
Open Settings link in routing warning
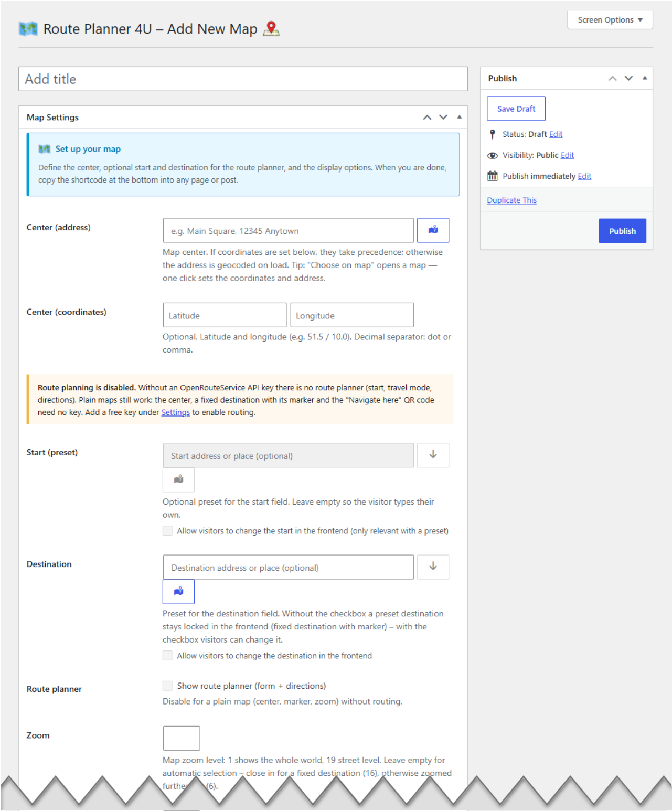(x=175, y=412)
